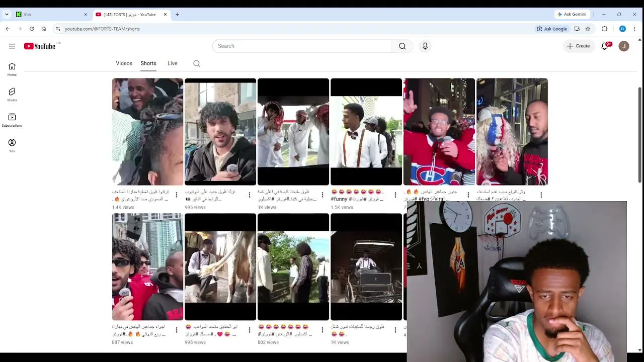The width and height of the screenshot is (644, 362).
Task: Open options menu for the 802 views short
Action: tap(323, 330)
